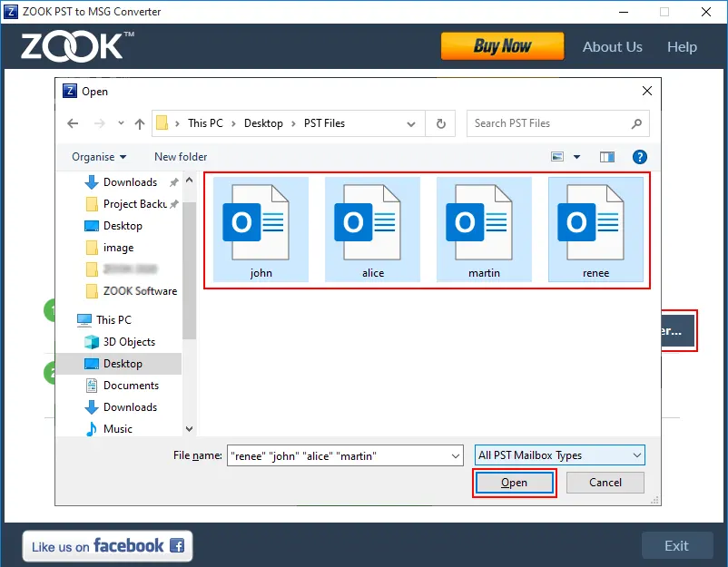Viewport: 728px width, 567px height.
Task: Open Help in ZOOK header
Action: tap(682, 47)
